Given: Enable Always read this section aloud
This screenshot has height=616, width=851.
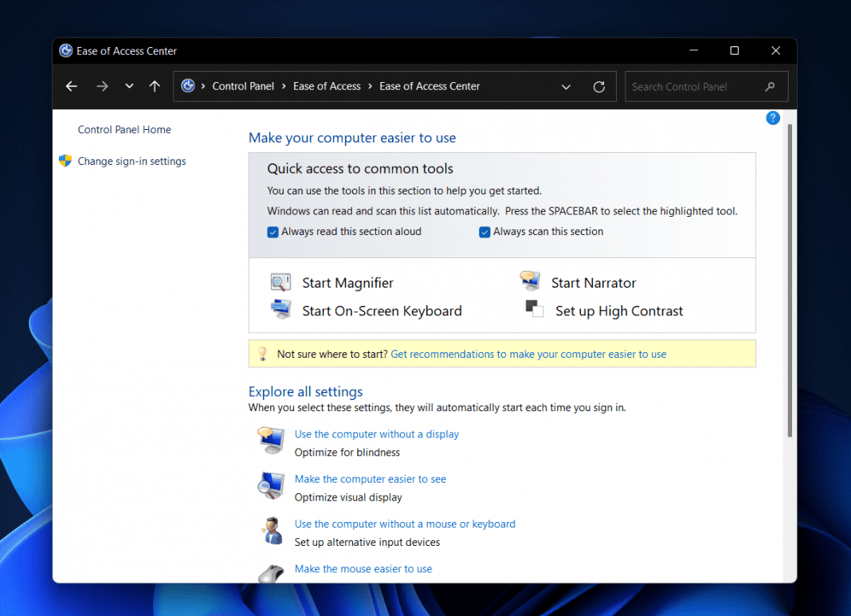Looking at the screenshot, I should 272,231.
